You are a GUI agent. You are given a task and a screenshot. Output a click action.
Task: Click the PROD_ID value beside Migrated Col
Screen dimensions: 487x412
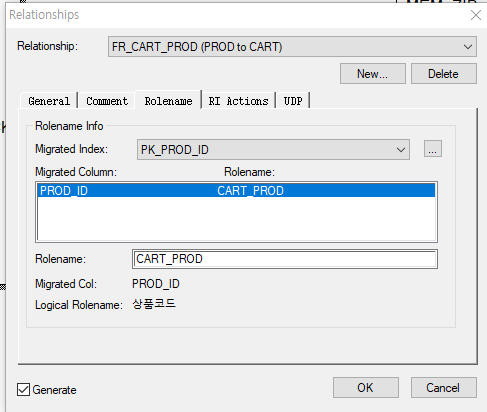tap(156, 284)
